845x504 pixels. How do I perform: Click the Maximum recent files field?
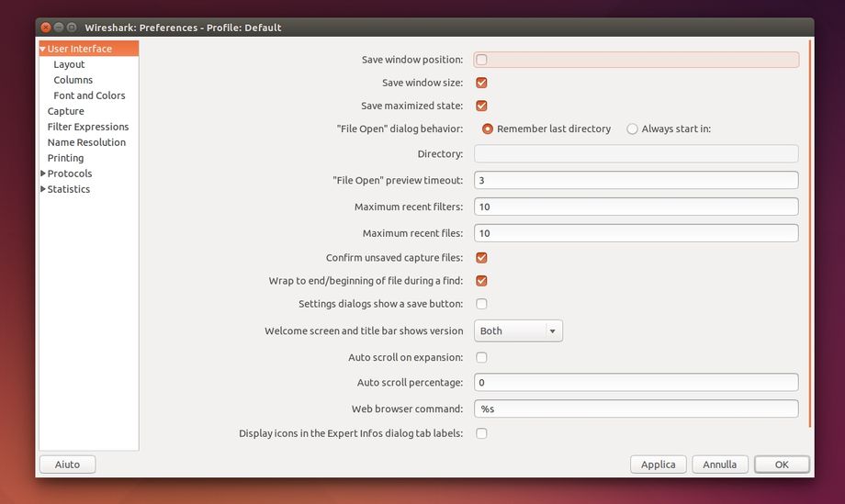[x=636, y=233]
